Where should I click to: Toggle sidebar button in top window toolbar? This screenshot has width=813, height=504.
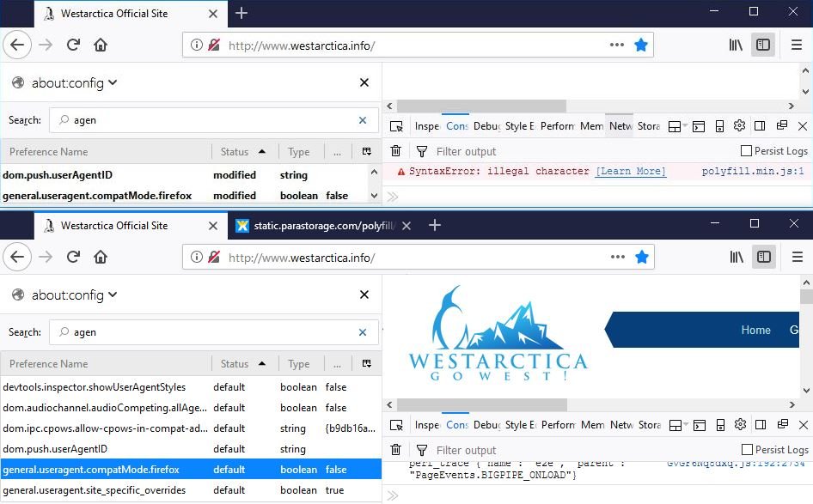(762, 45)
